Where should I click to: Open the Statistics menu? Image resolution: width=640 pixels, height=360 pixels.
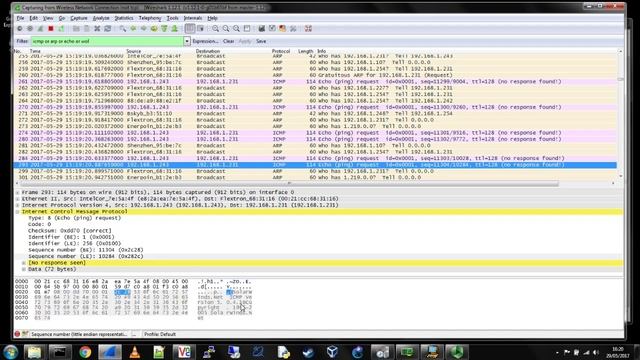(x=124, y=18)
